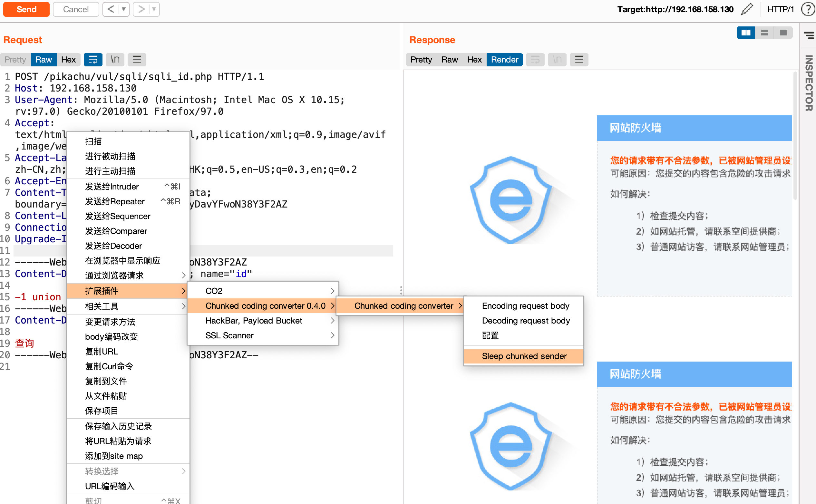Choose URL编码输入 menu item
816x504 pixels.
click(x=128, y=486)
